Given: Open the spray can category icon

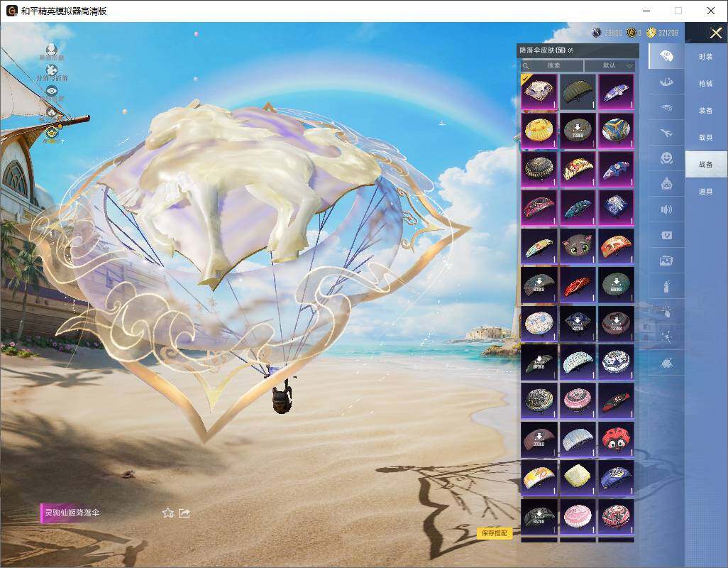Looking at the screenshot, I should 666,286.
